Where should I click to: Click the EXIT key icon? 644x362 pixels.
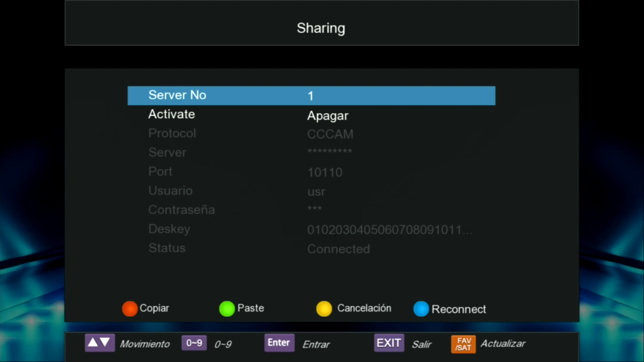click(x=389, y=343)
